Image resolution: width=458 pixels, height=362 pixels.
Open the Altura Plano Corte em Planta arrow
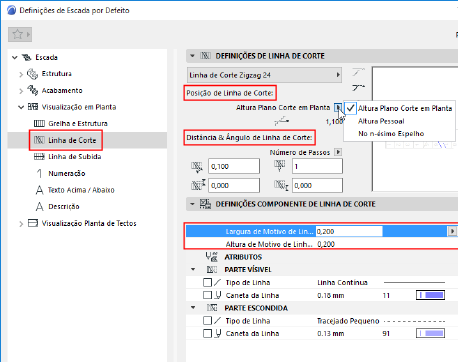point(338,107)
